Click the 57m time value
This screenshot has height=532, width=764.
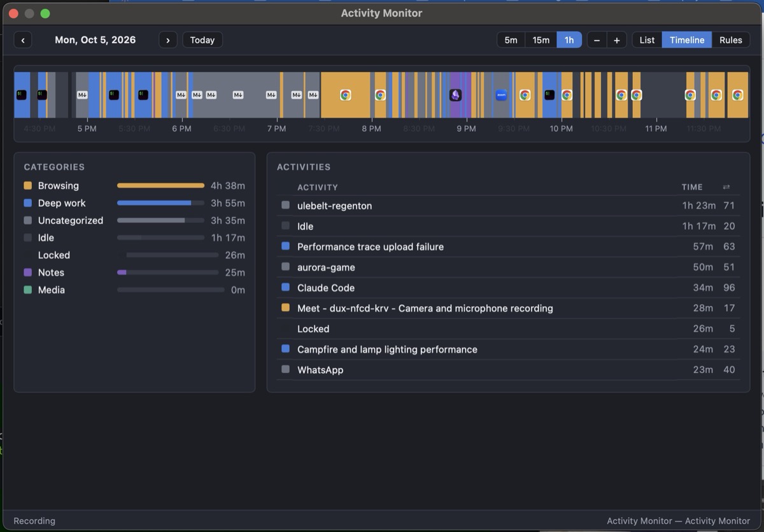pyautogui.click(x=703, y=246)
